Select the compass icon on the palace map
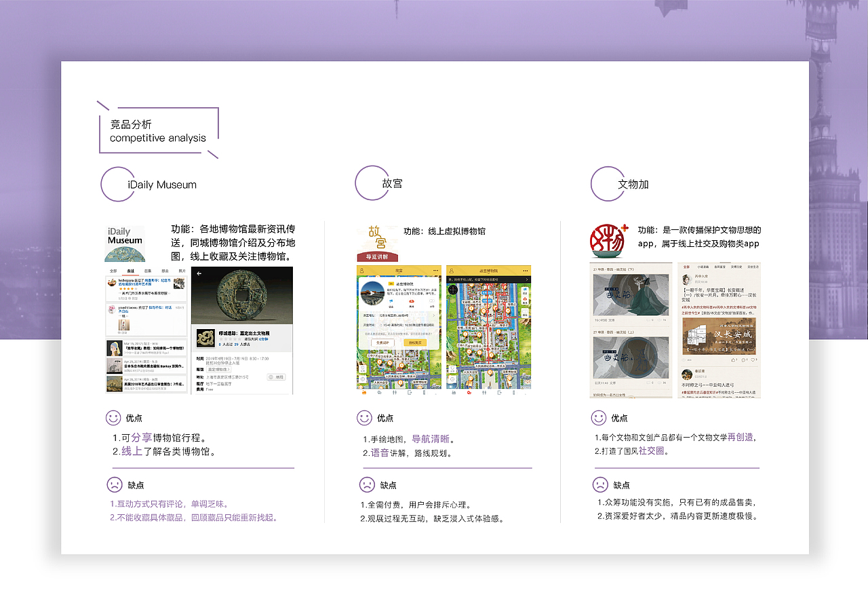This screenshot has height=614, width=868. pyautogui.click(x=452, y=290)
